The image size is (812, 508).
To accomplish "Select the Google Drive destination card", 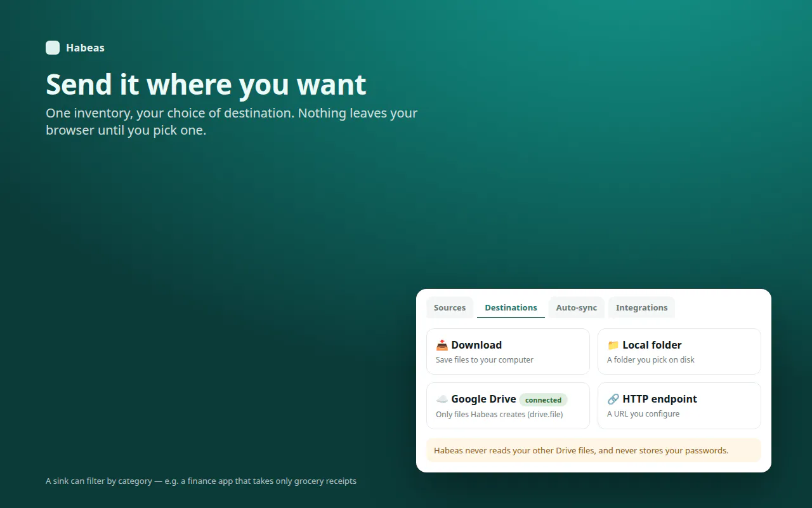I will tap(508, 405).
